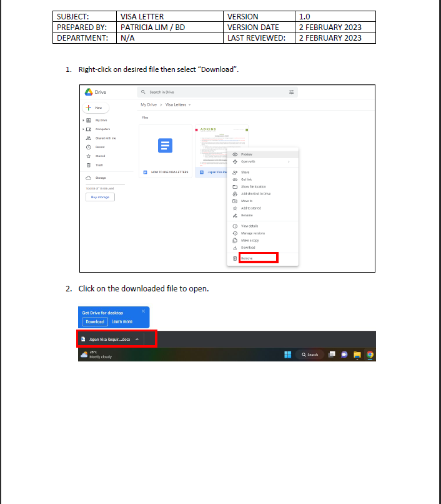Click the Remove trash icon entry

[263, 258]
